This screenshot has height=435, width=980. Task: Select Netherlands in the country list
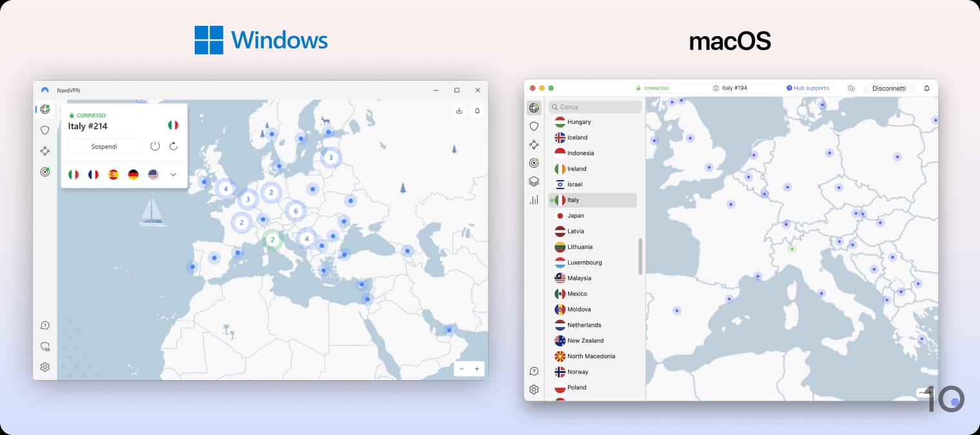point(593,325)
